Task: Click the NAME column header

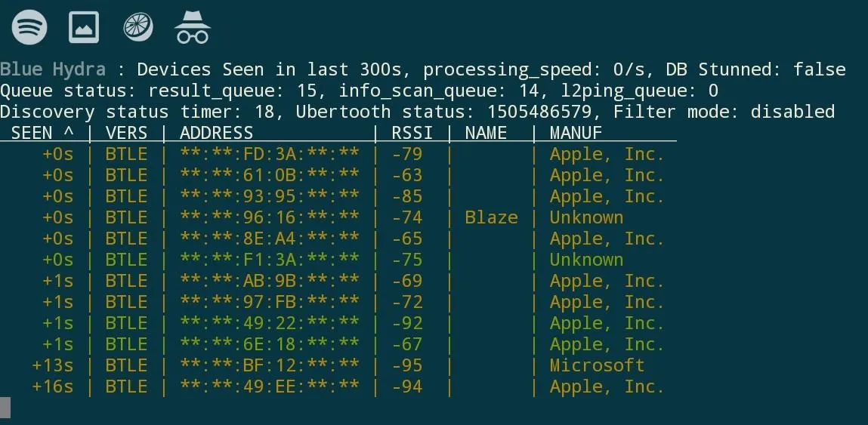Action: pyautogui.click(x=486, y=133)
